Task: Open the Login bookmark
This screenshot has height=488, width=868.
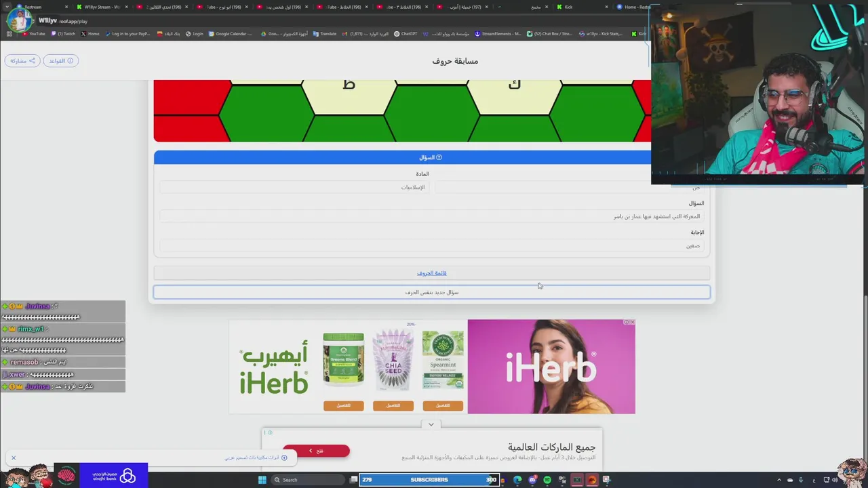Action: (x=195, y=34)
